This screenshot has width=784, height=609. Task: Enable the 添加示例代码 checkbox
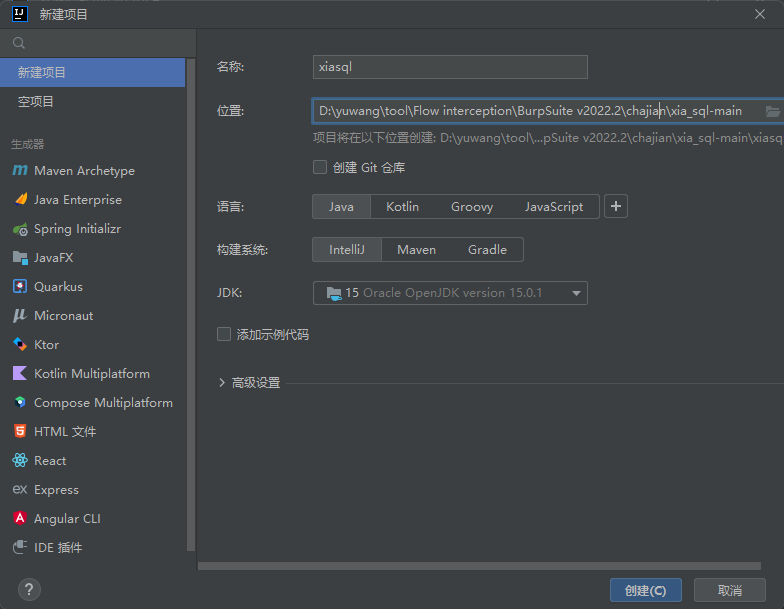click(224, 334)
